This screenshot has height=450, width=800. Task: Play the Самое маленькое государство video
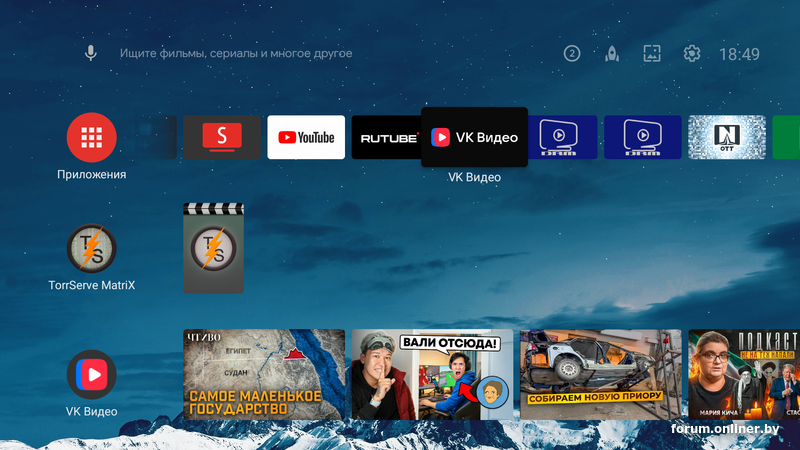pyautogui.click(x=264, y=374)
